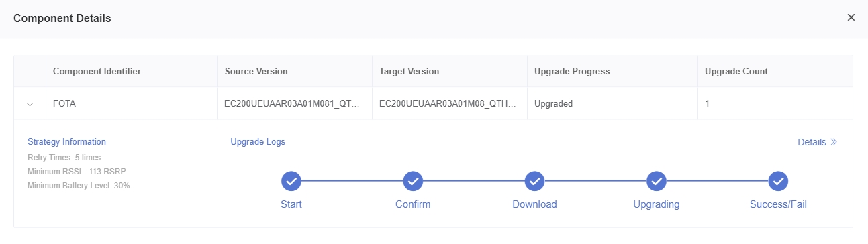Click the Start step checkmark icon
Viewport: 868px width, 244px height.
[x=291, y=181]
